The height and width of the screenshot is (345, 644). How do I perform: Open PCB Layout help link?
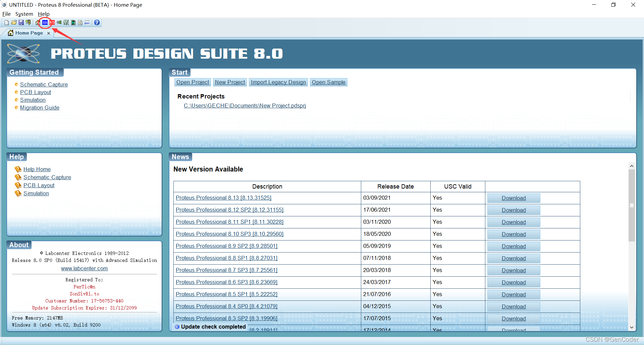[x=39, y=185]
